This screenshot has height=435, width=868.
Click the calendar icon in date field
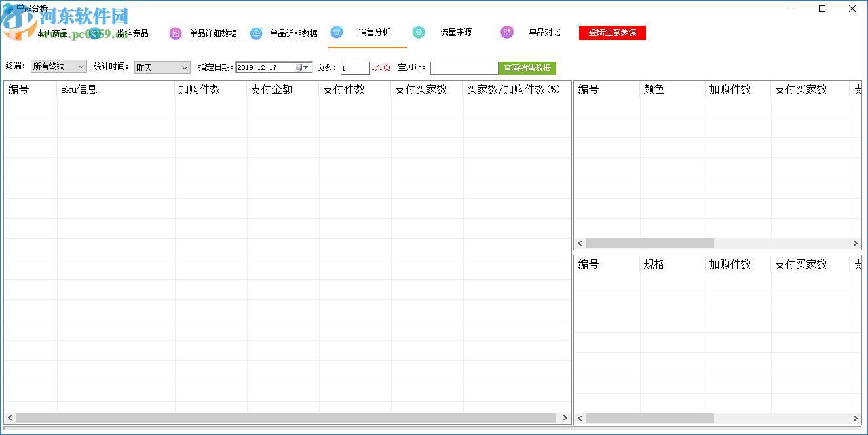(x=298, y=67)
